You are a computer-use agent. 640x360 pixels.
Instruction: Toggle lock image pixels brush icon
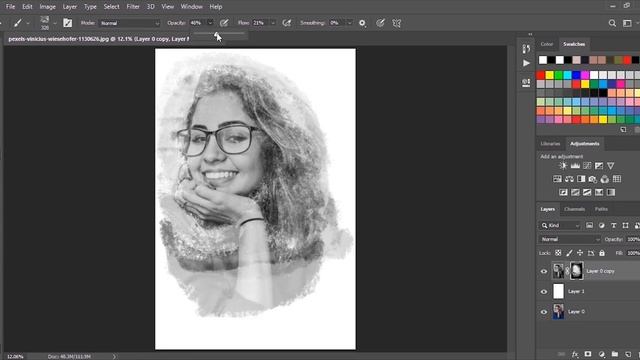pyautogui.click(x=569, y=253)
